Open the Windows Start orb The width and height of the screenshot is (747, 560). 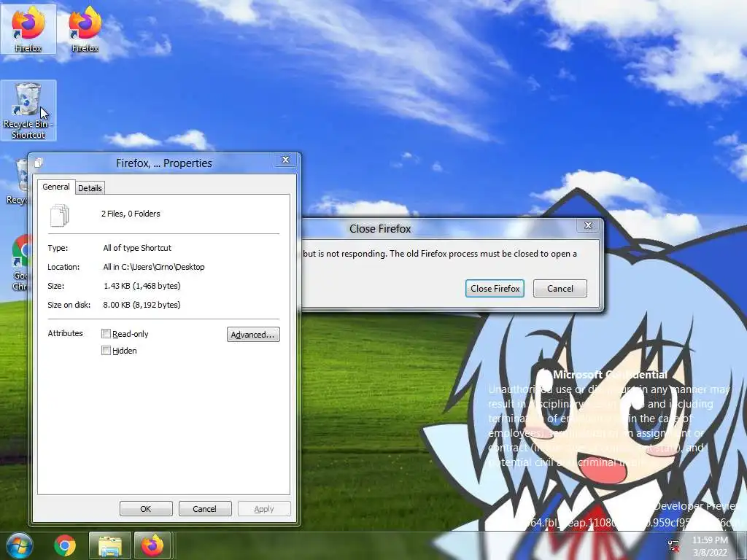[19, 545]
